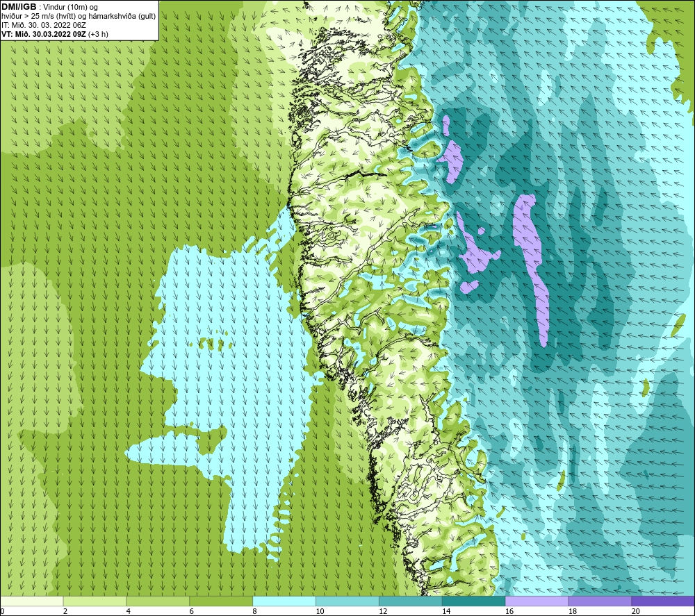Click the scale label '4'
695x616 pixels.
point(129,611)
